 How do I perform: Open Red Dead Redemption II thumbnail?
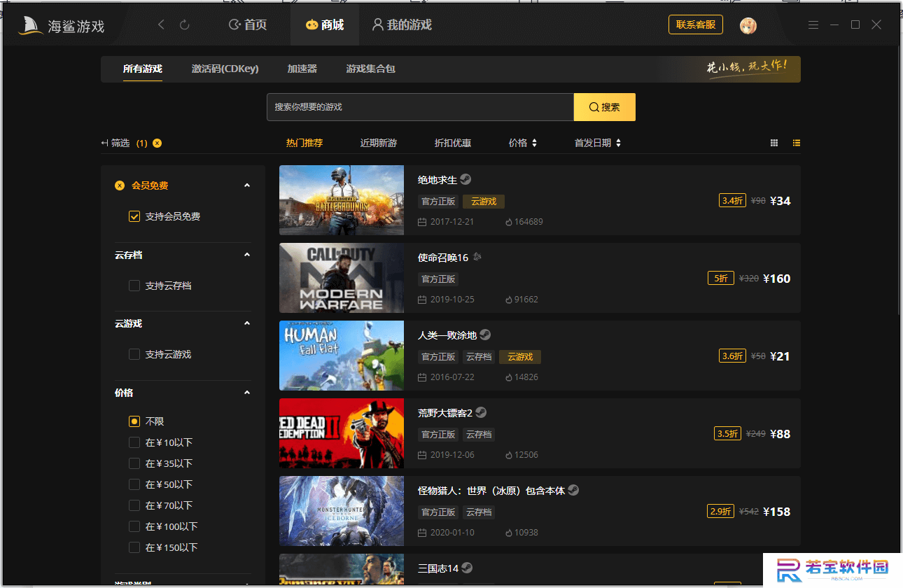point(342,433)
